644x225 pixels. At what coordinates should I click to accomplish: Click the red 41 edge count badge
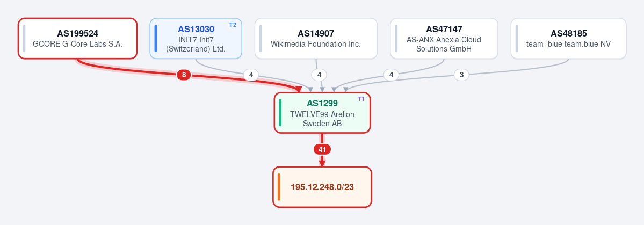point(322,149)
